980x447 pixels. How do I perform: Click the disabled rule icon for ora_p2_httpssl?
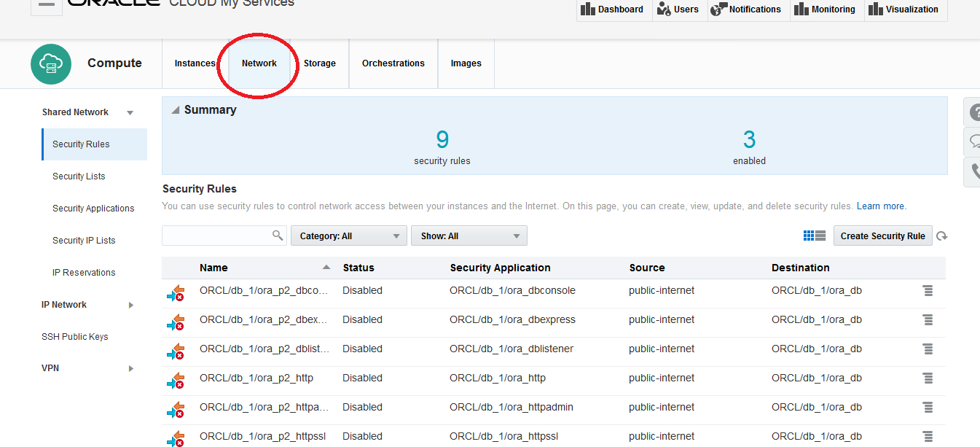175,438
